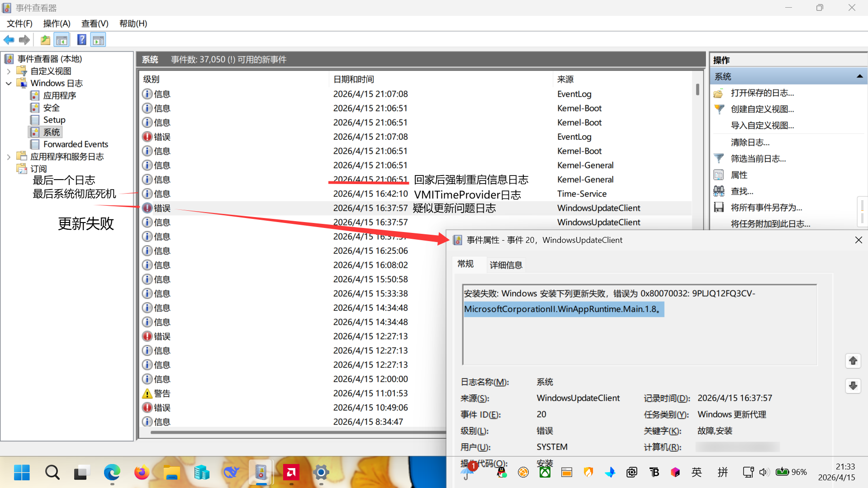Collapse Windows 日志 tree node
The height and width of the screenshot is (488, 868).
[9, 83]
